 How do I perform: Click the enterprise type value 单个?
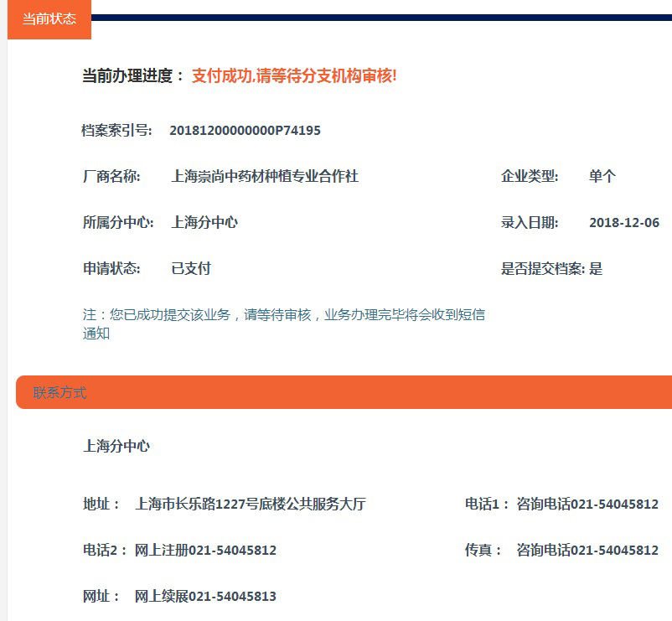pos(602,176)
